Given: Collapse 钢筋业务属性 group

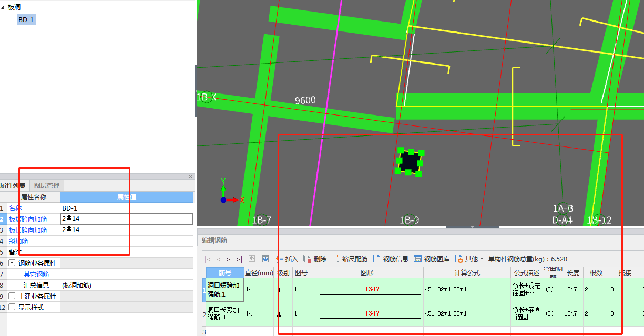Looking at the screenshot, I should (12, 263).
